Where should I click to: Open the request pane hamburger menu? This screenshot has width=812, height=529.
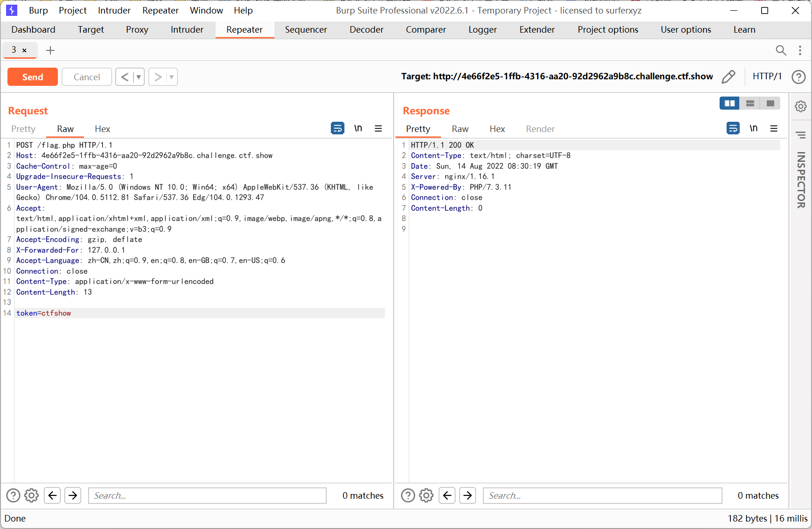point(378,128)
